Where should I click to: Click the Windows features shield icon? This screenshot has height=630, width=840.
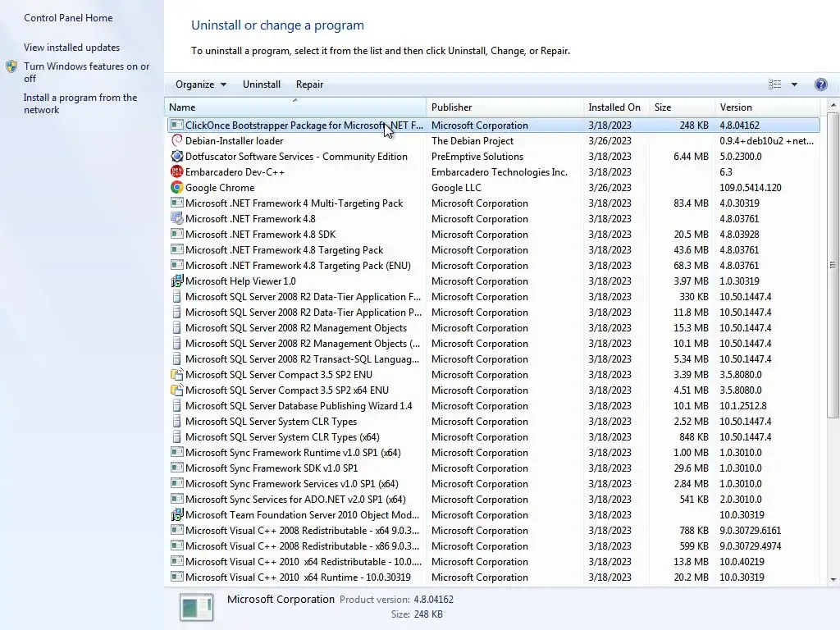[11, 67]
